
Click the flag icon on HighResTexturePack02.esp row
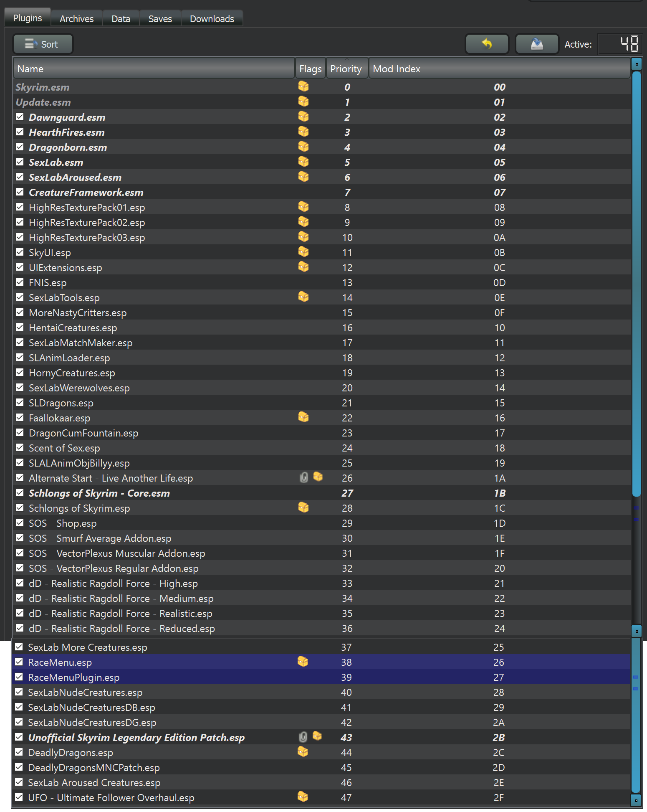tap(303, 222)
